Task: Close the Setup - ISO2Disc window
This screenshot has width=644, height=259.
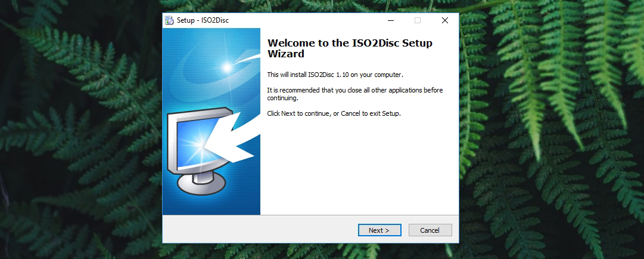Action: (445, 20)
